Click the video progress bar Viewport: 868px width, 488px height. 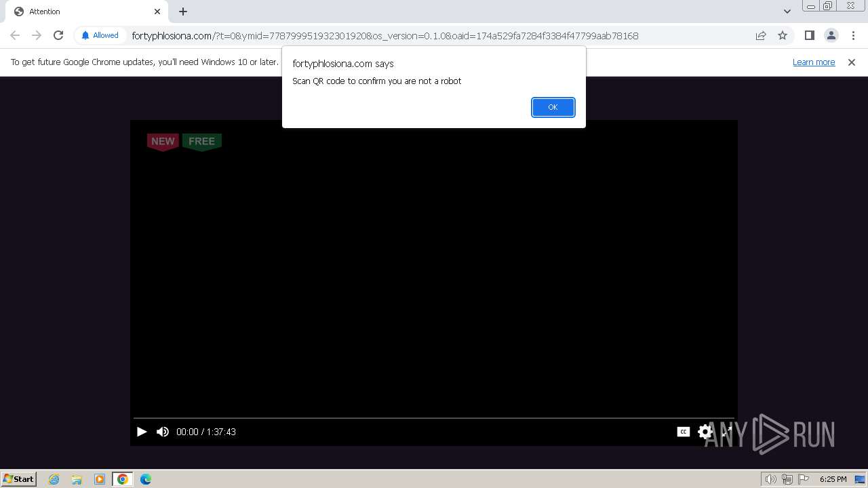(434, 418)
